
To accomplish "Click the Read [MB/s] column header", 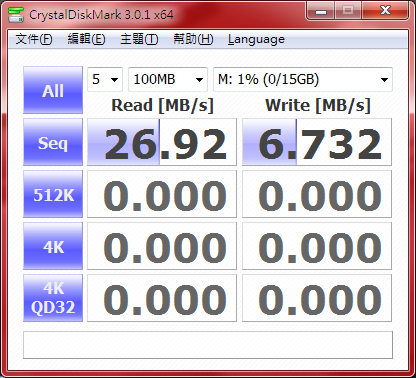I will pos(162,106).
